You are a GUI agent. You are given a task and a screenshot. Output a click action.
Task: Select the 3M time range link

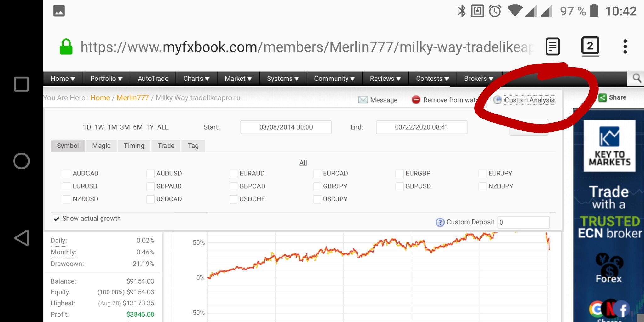[125, 127]
